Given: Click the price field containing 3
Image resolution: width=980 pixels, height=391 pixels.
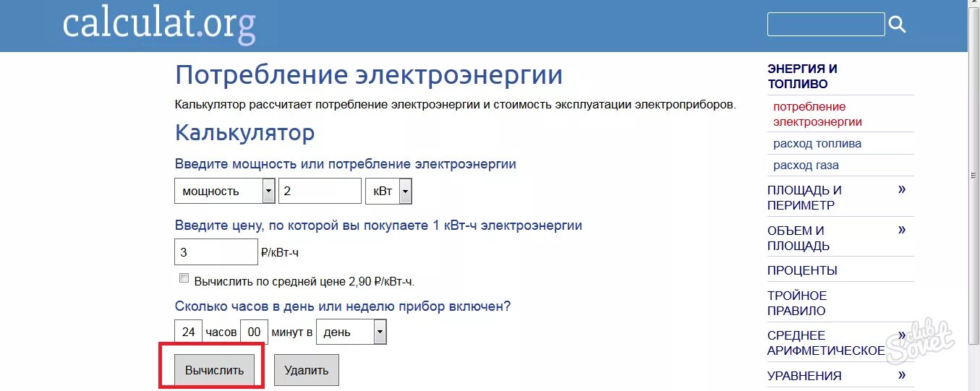Looking at the screenshot, I should click(x=216, y=252).
